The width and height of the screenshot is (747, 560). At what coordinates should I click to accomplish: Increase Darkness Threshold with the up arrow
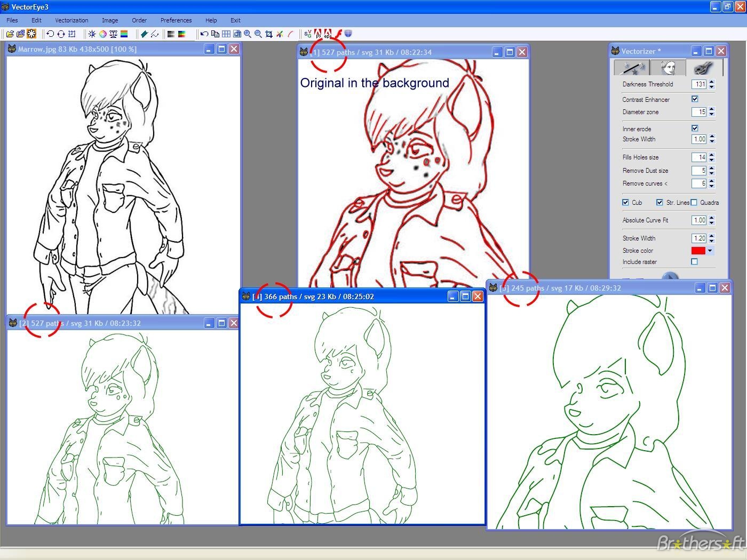coord(711,82)
